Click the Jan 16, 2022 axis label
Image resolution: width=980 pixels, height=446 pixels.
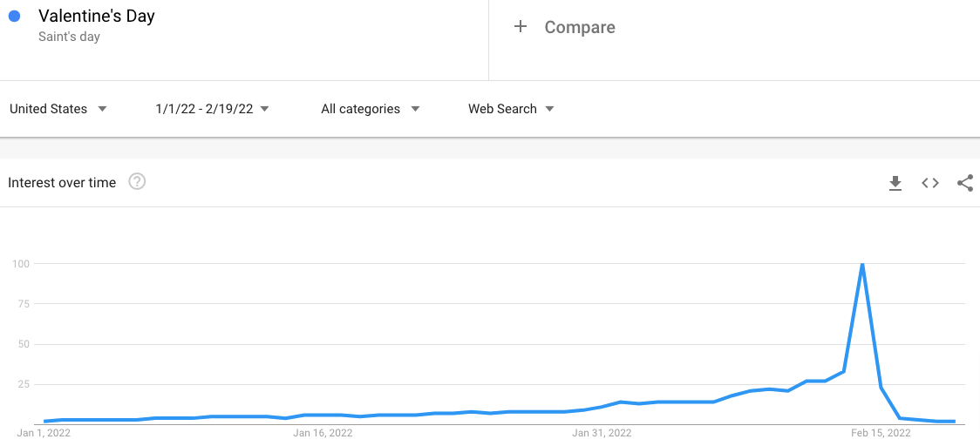click(323, 432)
